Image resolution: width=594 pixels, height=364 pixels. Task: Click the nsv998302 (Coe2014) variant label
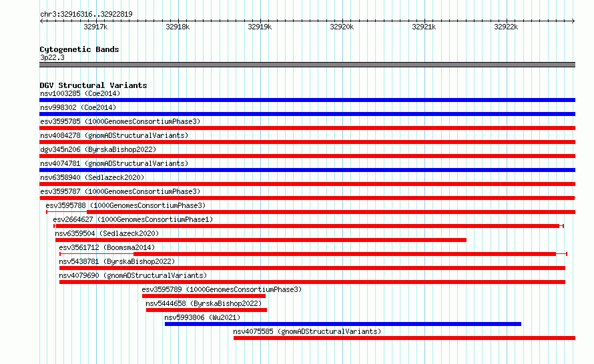tap(78, 107)
